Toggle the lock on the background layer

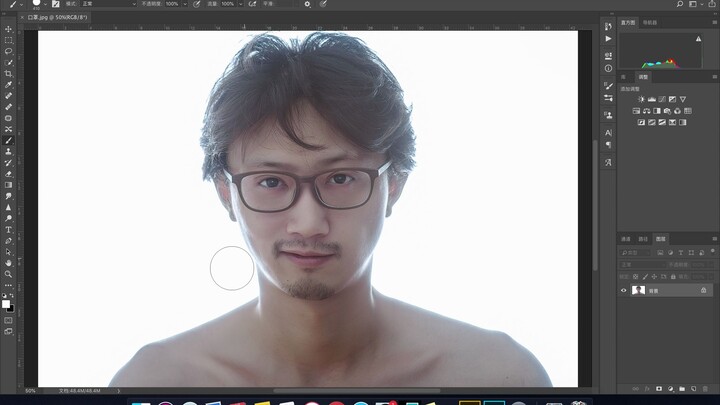click(x=703, y=290)
